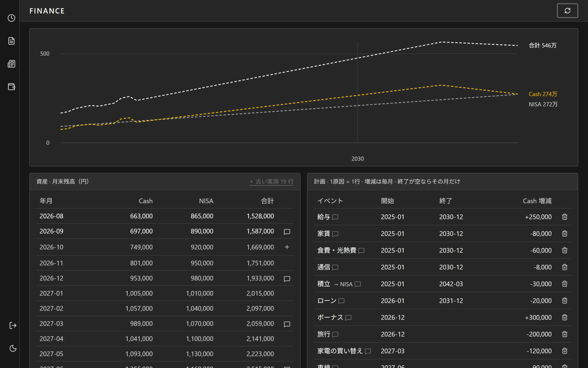Open the newspaper sidebar icon
This screenshot has height=368, width=588.
[11, 64]
